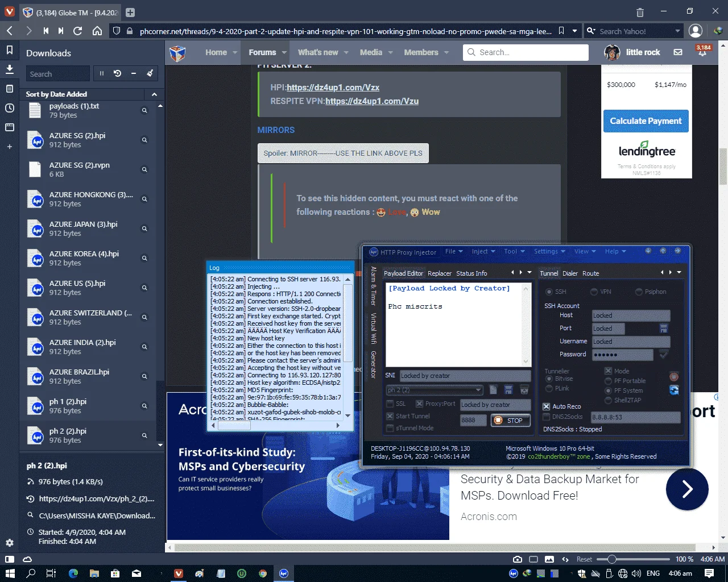
Task: Open the HPI dz4up1.com/Vzx link
Action: [x=333, y=88]
